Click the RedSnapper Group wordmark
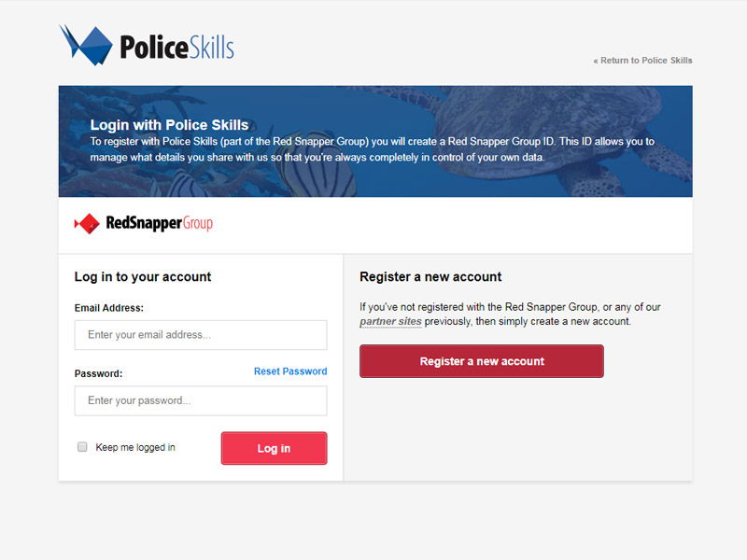This screenshot has width=747, height=560. tap(159, 224)
